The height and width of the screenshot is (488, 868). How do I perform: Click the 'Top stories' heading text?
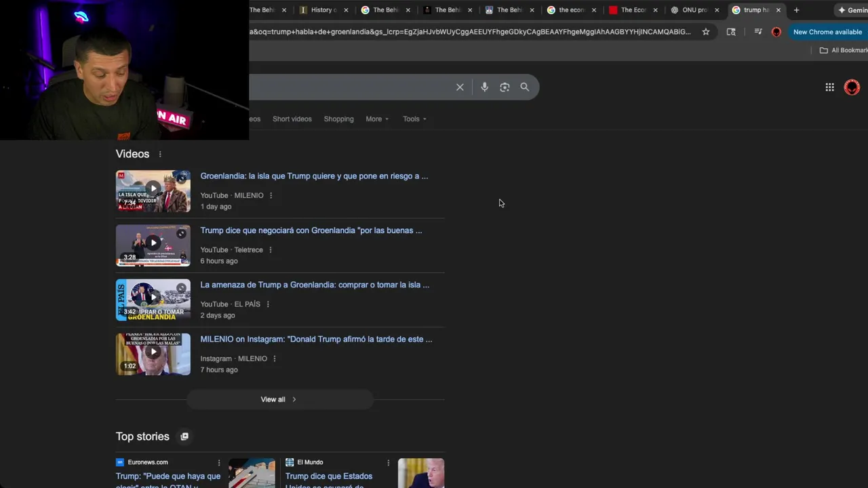142,436
